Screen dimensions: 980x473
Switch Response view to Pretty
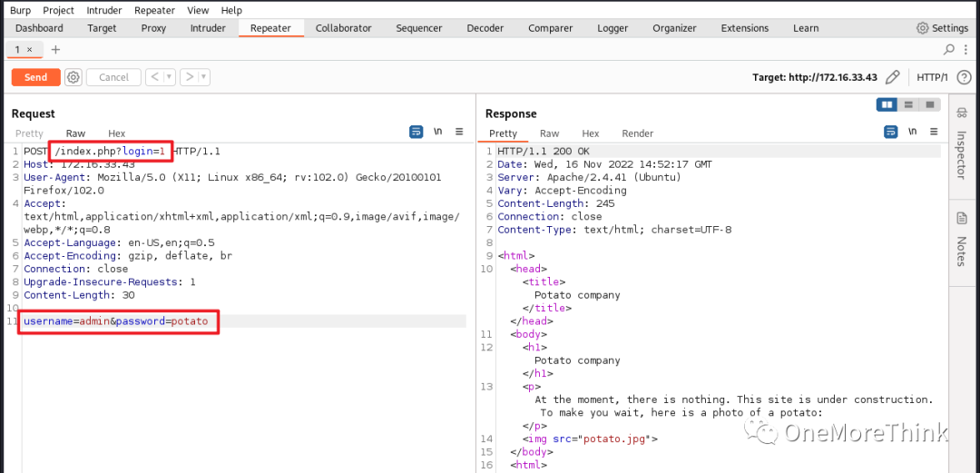(x=503, y=133)
